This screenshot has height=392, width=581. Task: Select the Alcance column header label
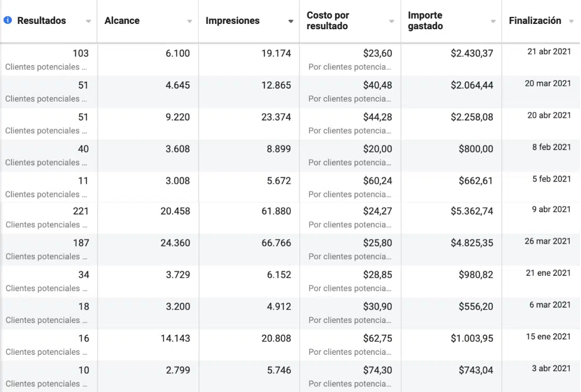(x=122, y=21)
